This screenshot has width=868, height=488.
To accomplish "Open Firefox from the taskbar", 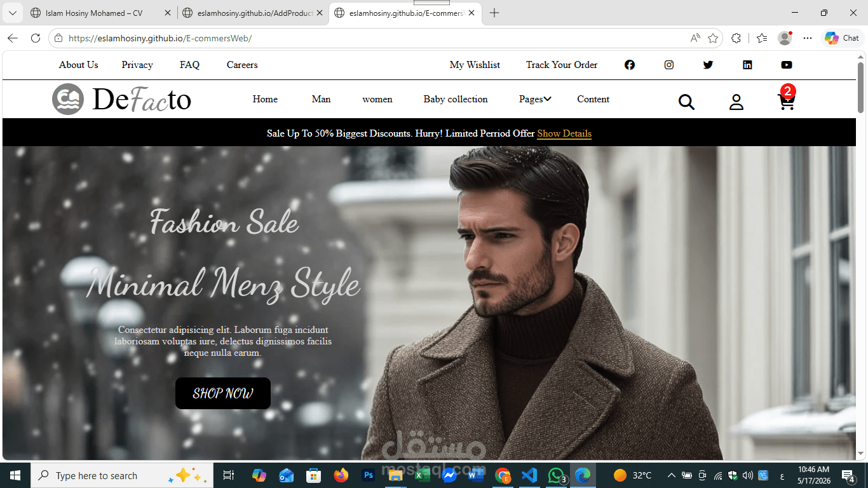I will coord(341,475).
